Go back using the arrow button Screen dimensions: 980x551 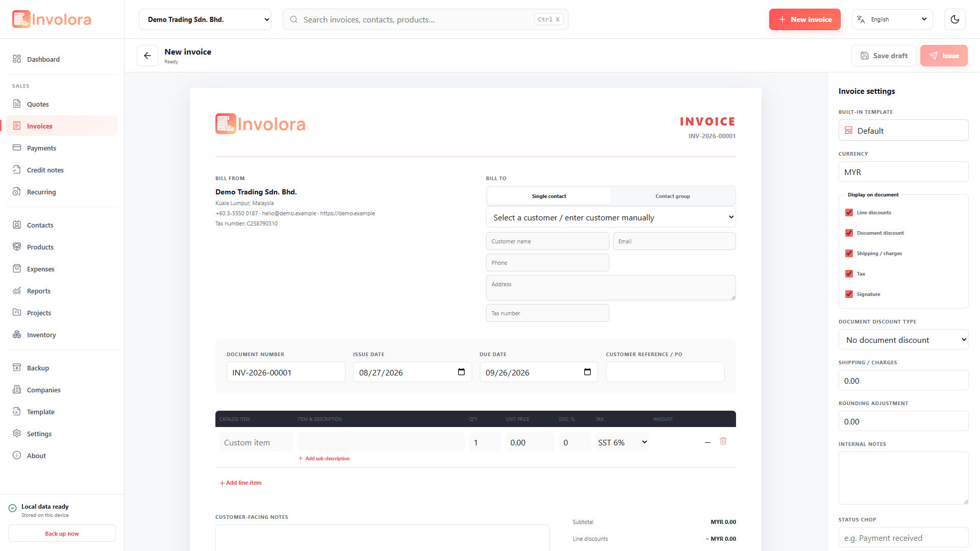tap(148, 56)
